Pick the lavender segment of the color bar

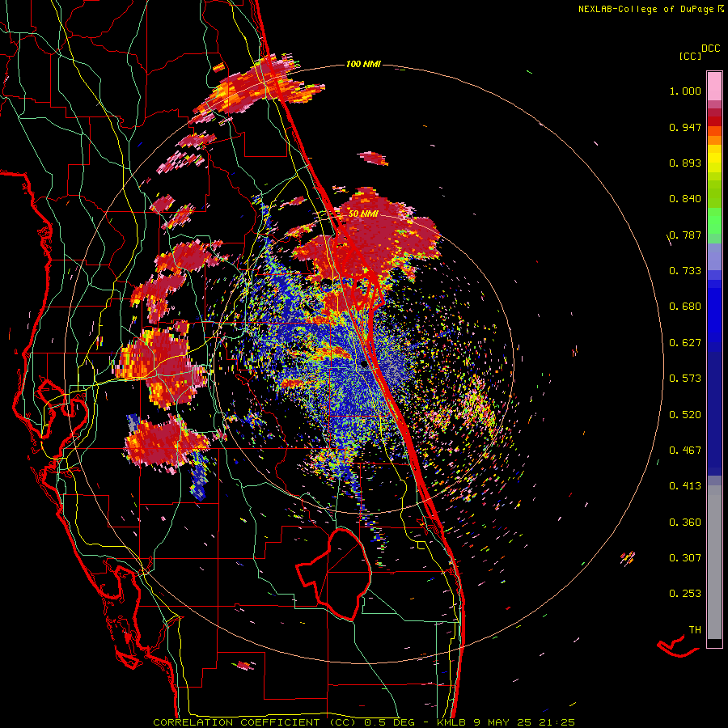[714, 256]
